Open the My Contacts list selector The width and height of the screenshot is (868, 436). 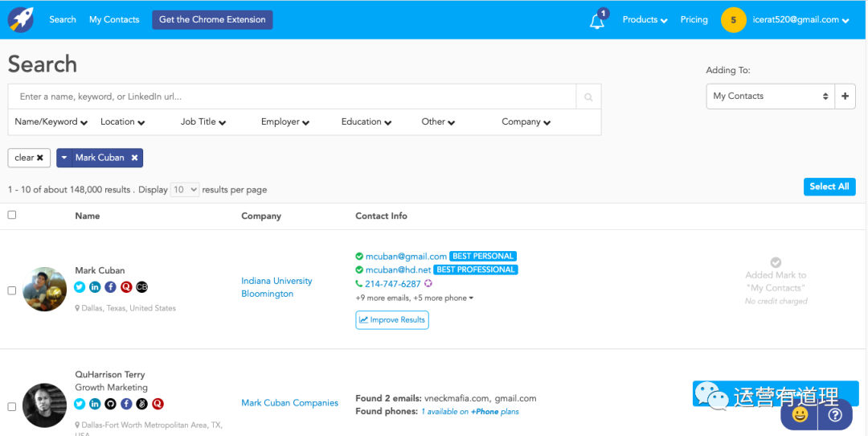[771, 97]
